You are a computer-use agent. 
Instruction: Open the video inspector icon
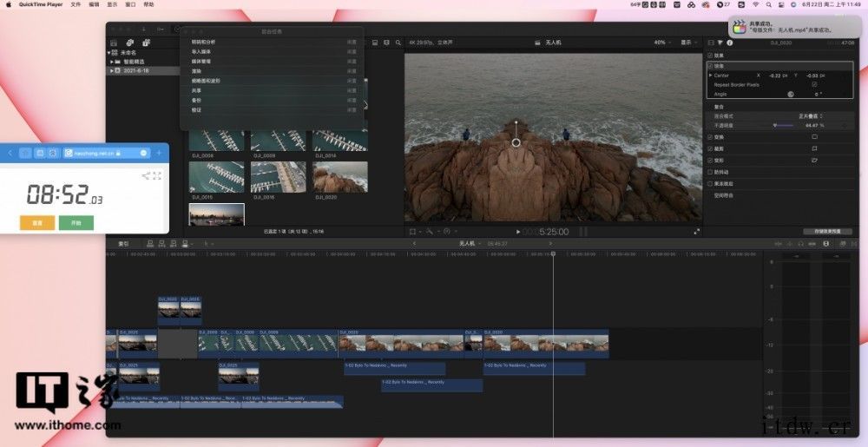tap(712, 43)
